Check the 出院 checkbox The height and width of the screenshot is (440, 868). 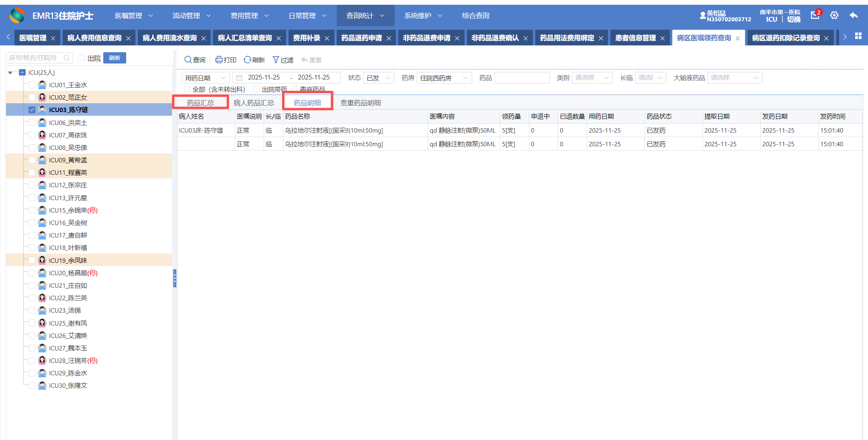81,58
